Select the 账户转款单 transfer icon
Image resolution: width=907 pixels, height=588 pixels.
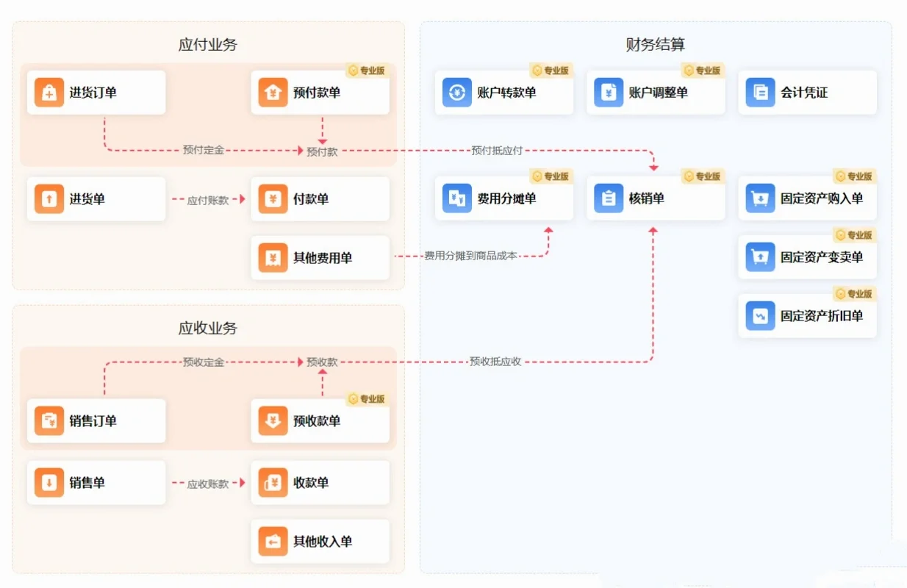coord(456,92)
